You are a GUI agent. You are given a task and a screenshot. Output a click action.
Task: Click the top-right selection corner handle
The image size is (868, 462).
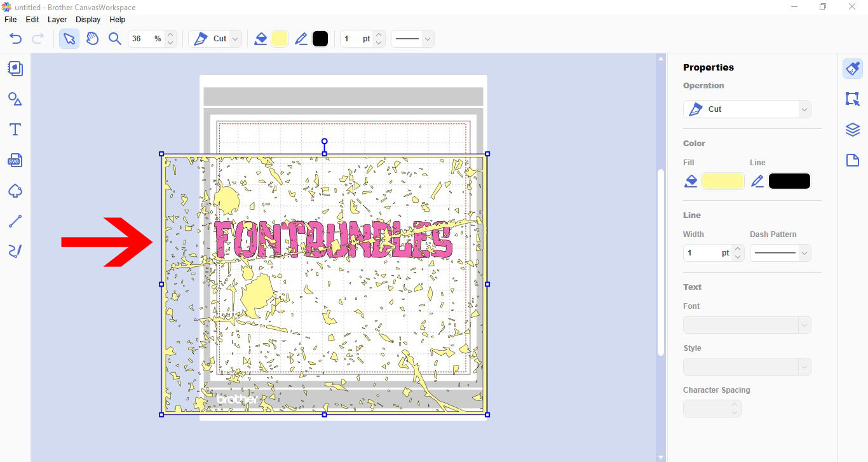tap(487, 154)
